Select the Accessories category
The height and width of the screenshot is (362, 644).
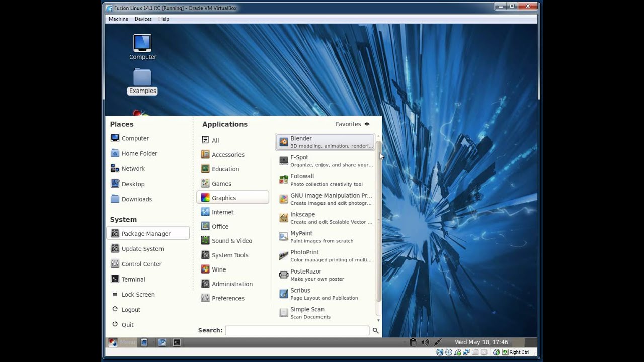pyautogui.click(x=232, y=155)
